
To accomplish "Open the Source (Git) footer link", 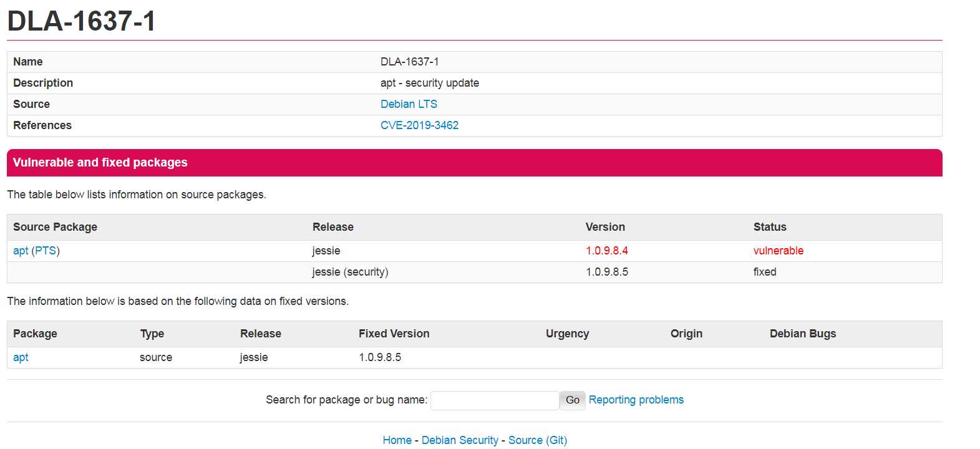I will [538, 440].
